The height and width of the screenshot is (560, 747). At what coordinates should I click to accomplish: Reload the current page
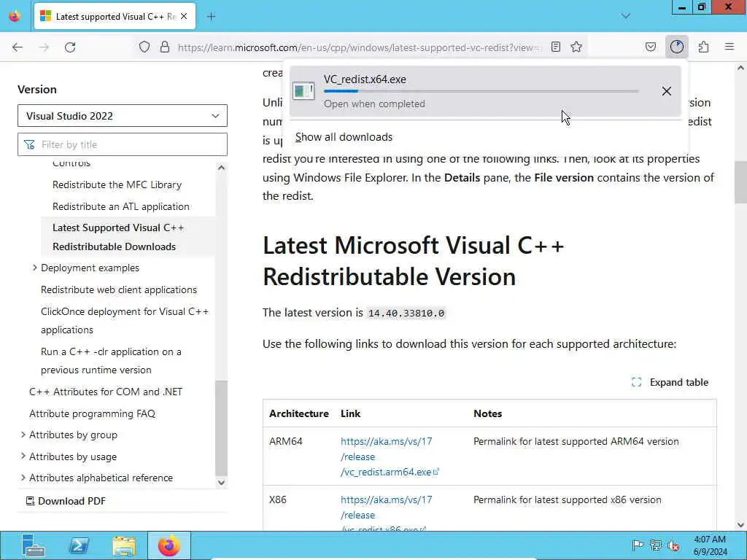[x=70, y=47]
